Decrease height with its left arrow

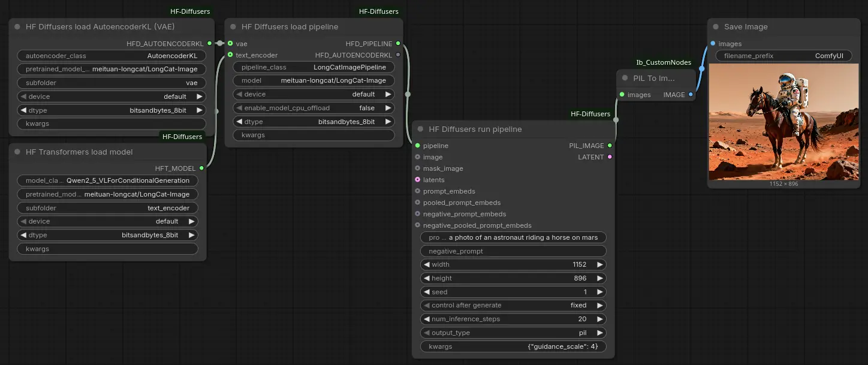(x=427, y=278)
